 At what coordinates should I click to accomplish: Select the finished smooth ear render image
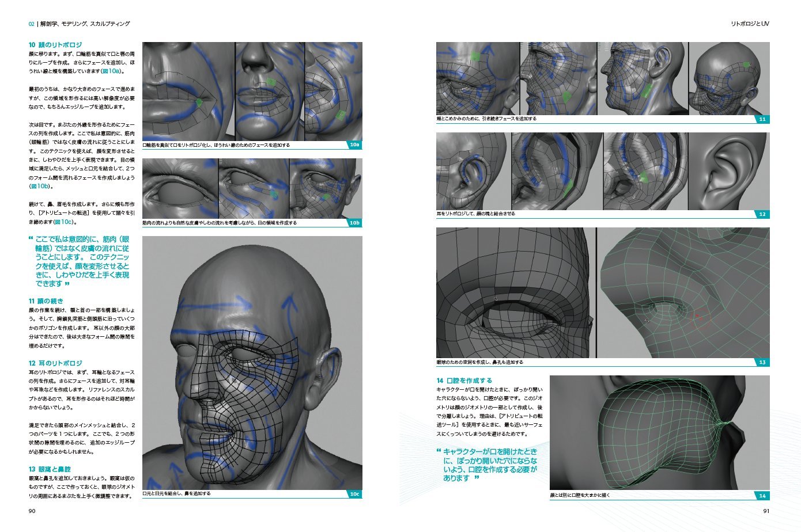[729, 171]
